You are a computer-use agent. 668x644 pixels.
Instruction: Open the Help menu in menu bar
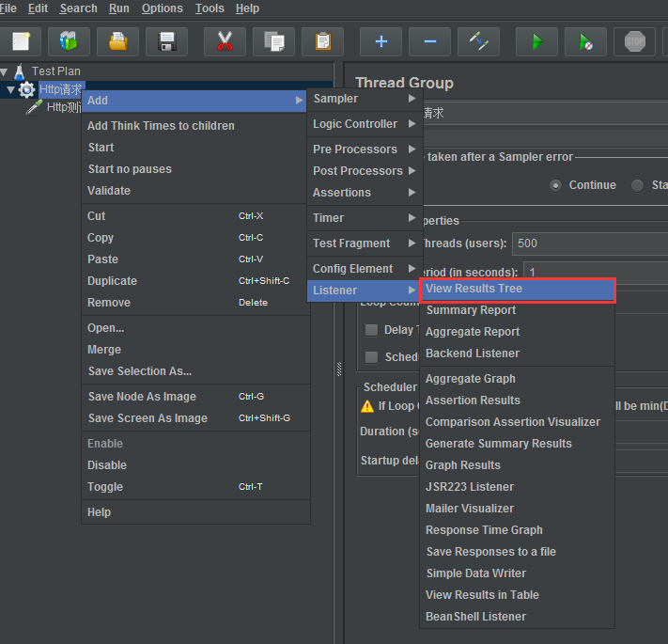pos(247,8)
